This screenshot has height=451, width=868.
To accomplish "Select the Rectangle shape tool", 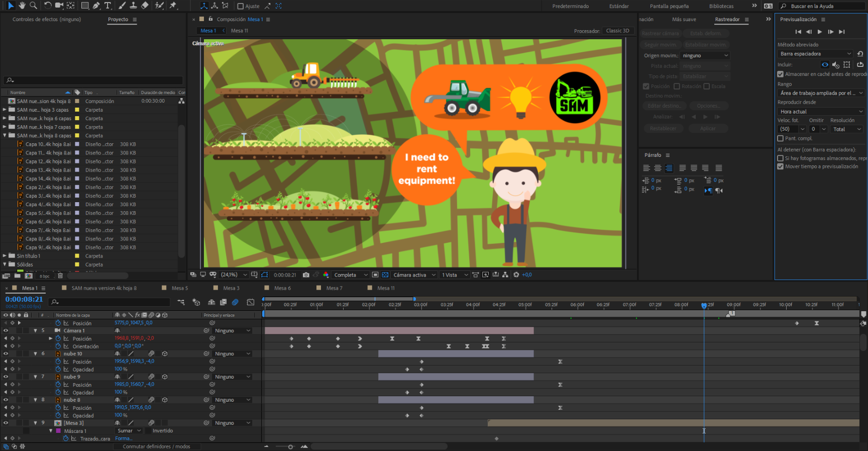I will click(85, 6).
